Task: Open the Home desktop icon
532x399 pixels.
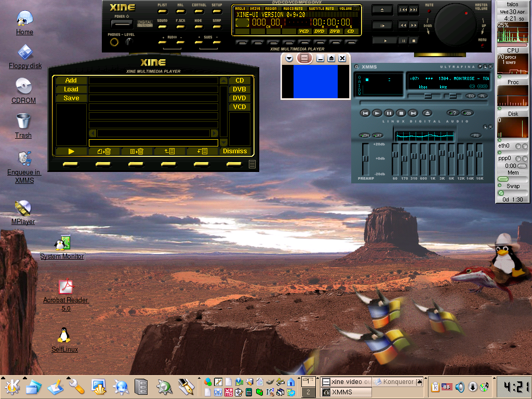Action: [24, 22]
